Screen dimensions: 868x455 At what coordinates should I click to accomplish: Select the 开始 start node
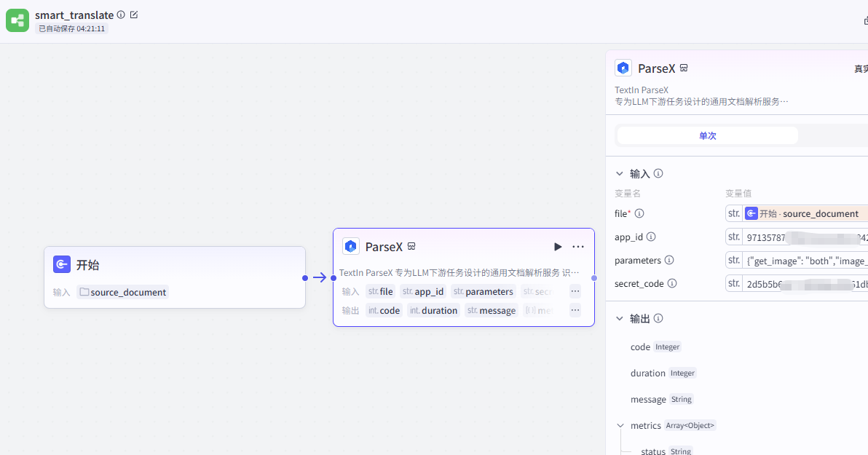[175, 266]
